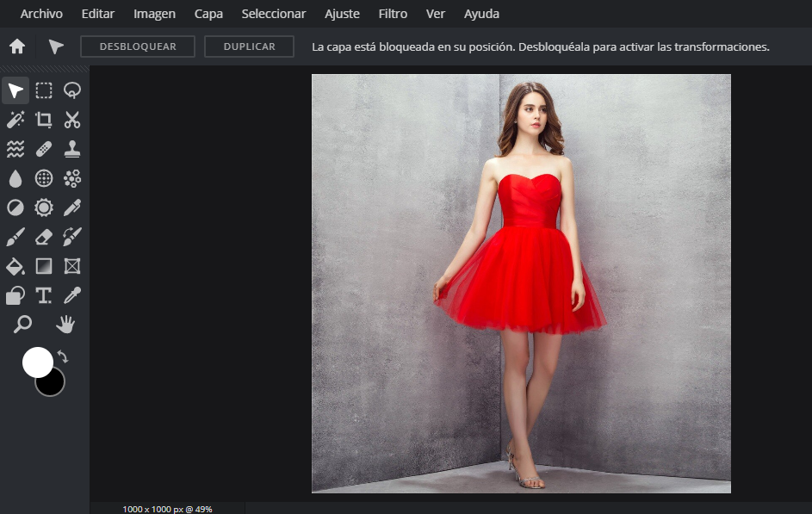812x514 pixels.
Task: Open the white foreground color swatch
Action: (37, 362)
